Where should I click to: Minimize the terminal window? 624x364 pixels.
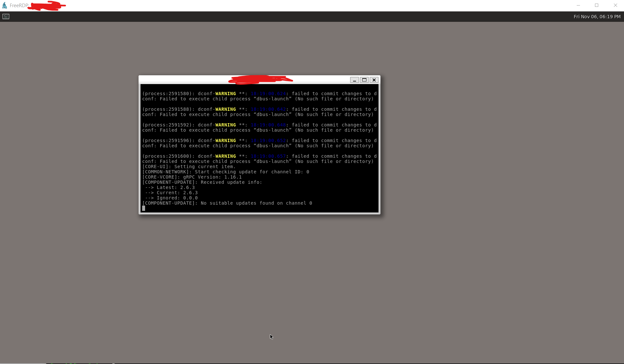tap(355, 80)
